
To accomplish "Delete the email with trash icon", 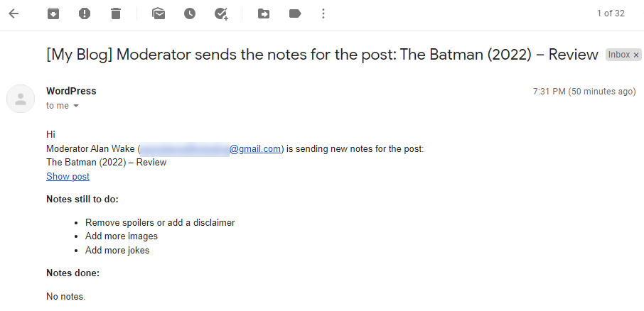I will pyautogui.click(x=116, y=13).
